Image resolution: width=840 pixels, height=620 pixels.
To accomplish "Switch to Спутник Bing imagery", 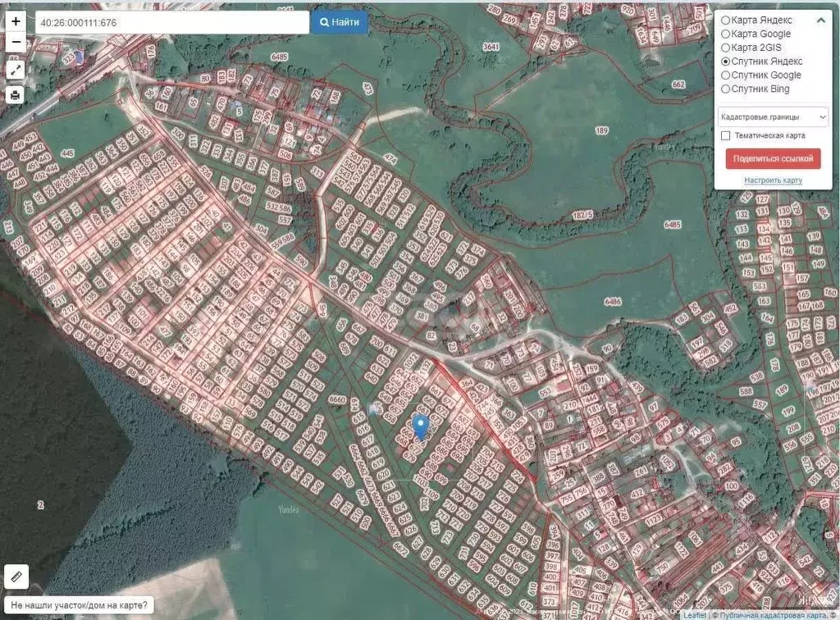I will point(726,89).
